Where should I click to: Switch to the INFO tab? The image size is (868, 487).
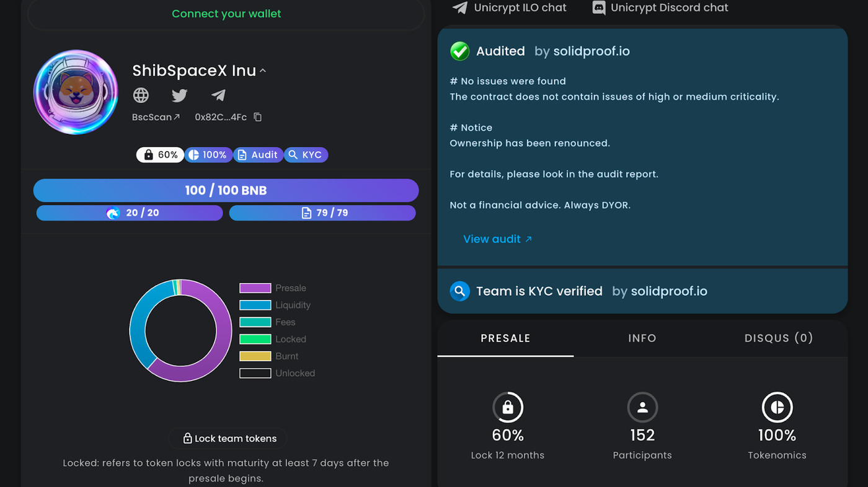642,338
